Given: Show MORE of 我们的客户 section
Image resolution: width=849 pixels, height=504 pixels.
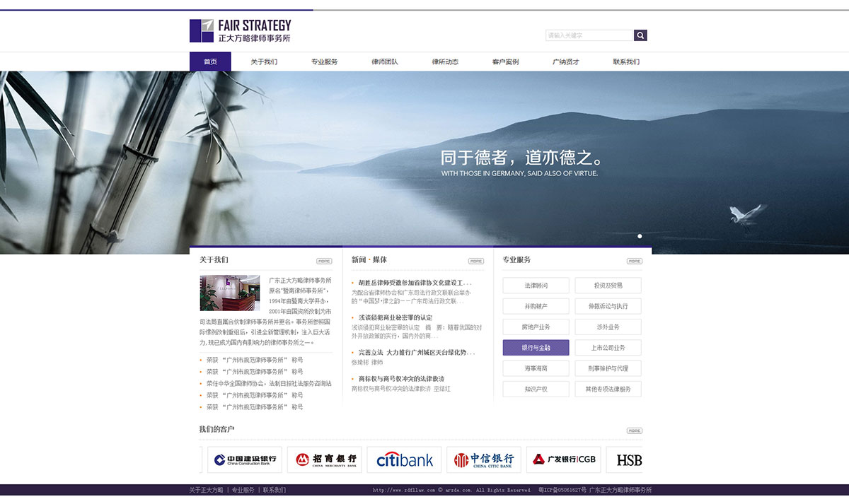Looking at the screenshot, I should pyautogui.click(x=634, y=430).
